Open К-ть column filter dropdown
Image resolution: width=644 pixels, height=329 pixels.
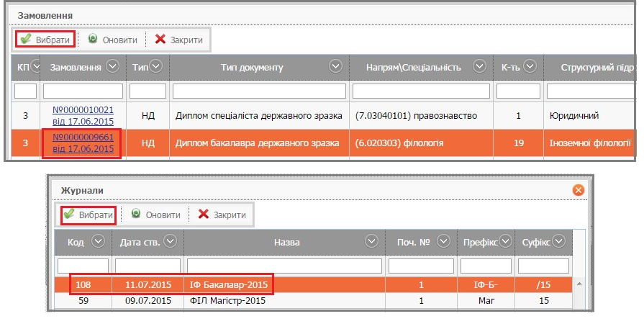530,66
